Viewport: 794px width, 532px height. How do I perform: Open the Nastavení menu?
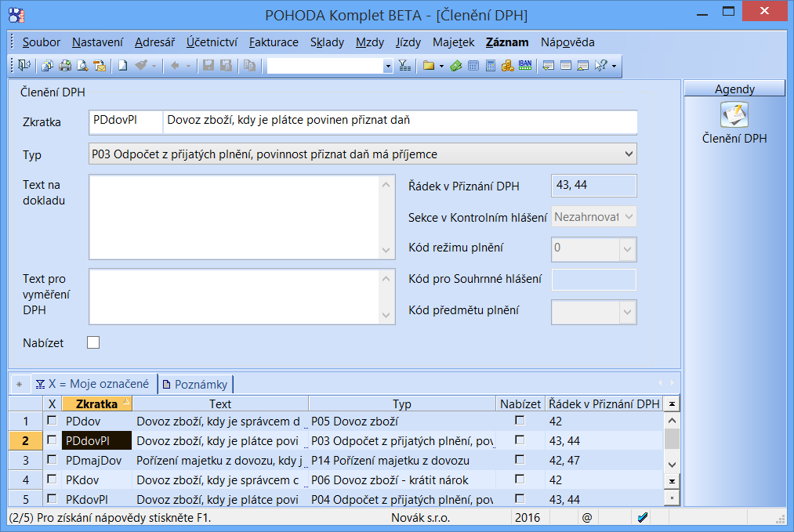(x=97, y=42)
